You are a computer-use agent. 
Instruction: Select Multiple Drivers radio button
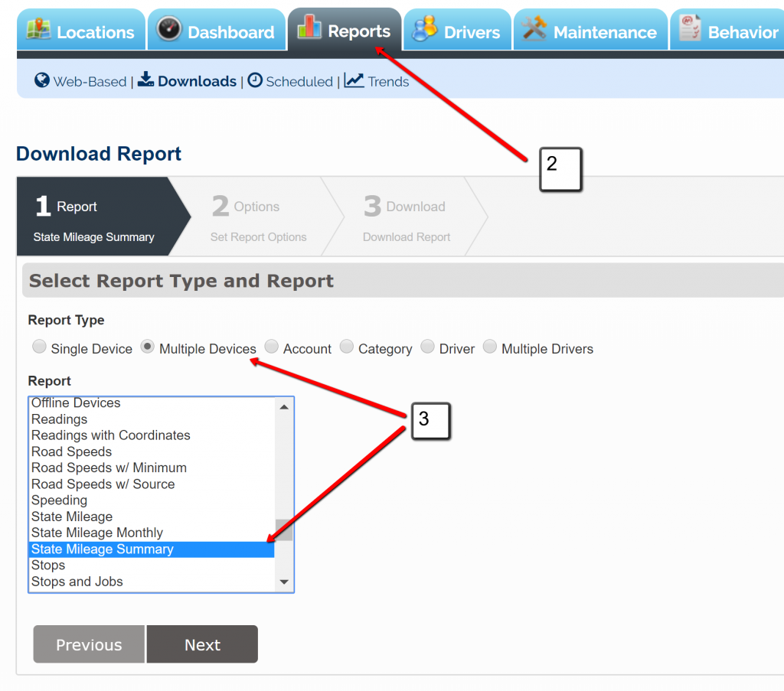(490, 346)
